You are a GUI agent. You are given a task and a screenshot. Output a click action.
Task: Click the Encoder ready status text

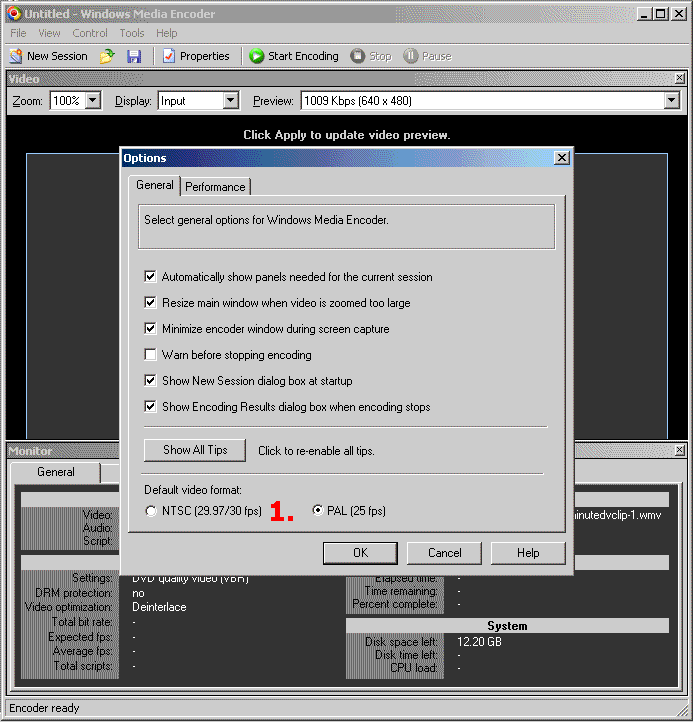(x=44, y=708)
